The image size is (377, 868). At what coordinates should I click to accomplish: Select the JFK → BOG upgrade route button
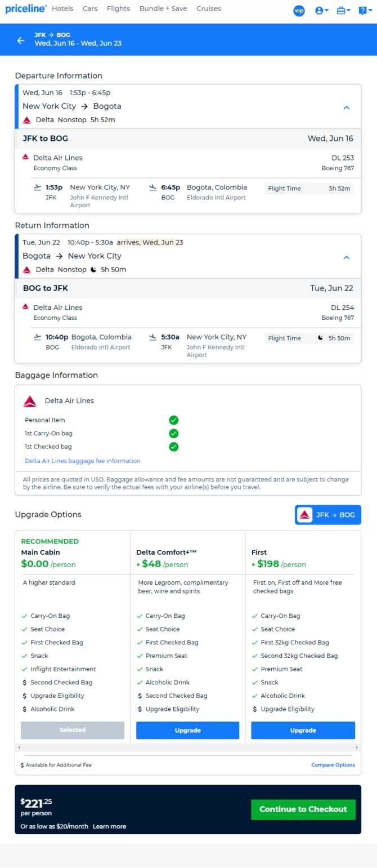[x=328, y=515]
